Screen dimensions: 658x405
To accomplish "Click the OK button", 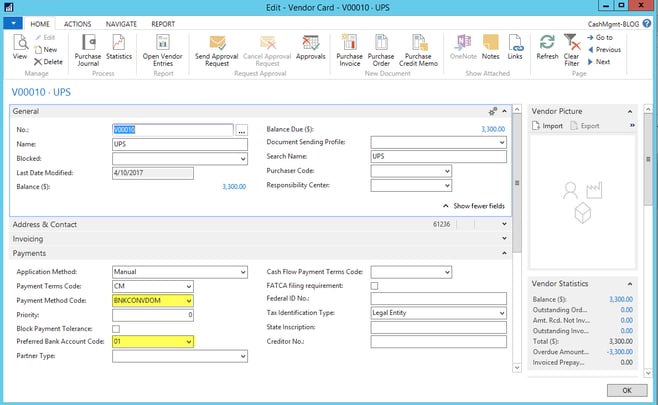I will tap(627, 390).
